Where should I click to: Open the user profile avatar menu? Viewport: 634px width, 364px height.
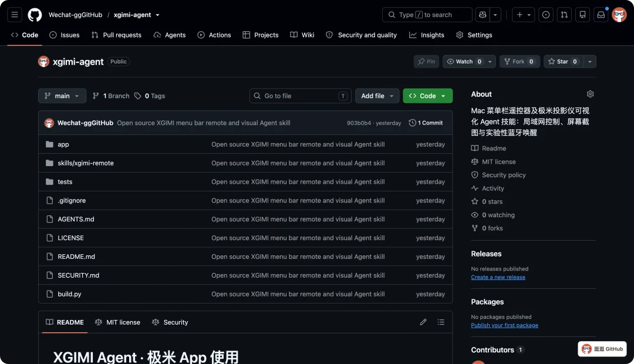[619, 15]
